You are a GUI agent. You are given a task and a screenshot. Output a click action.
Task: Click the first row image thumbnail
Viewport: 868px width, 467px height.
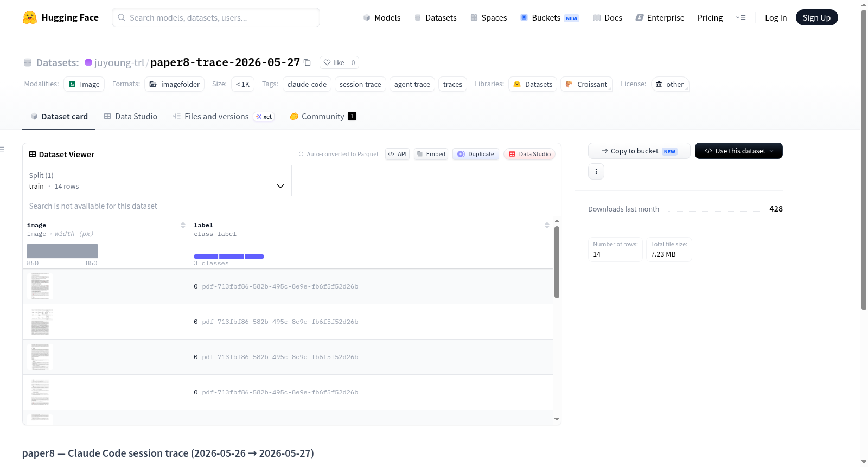[40, 286]
